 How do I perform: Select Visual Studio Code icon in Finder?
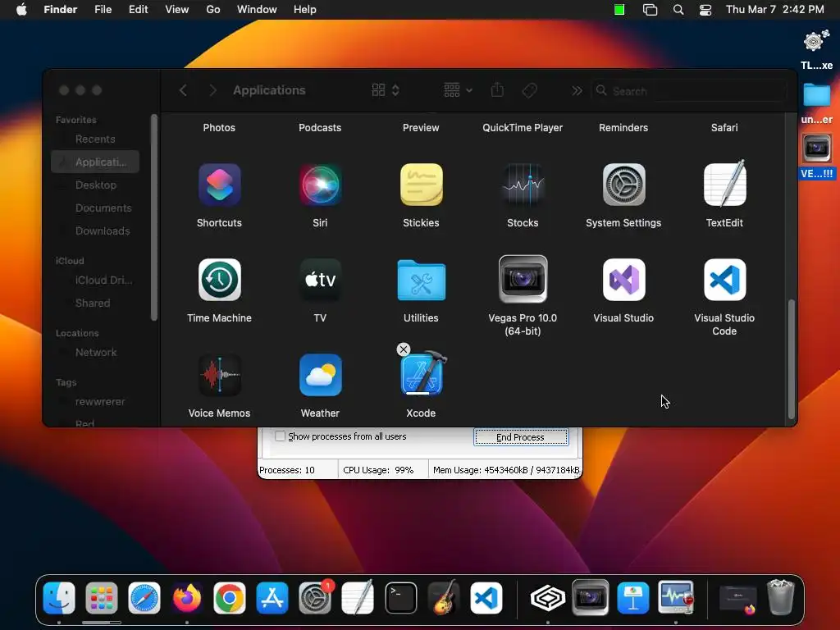724,280
